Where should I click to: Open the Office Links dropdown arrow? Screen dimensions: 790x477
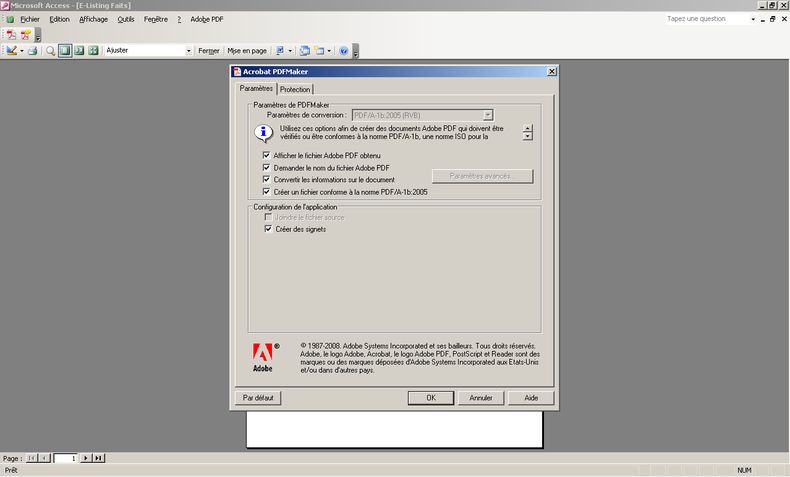click(290, 51)
